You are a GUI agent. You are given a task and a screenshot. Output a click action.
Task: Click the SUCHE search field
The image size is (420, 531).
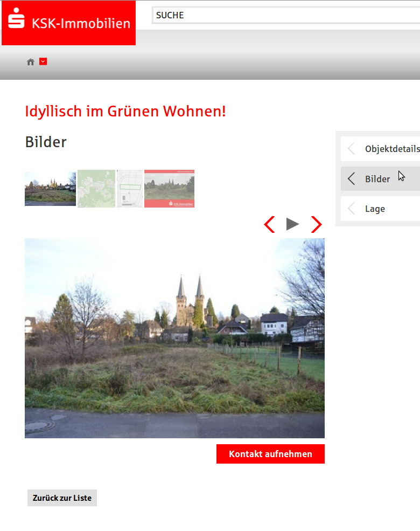286,15
